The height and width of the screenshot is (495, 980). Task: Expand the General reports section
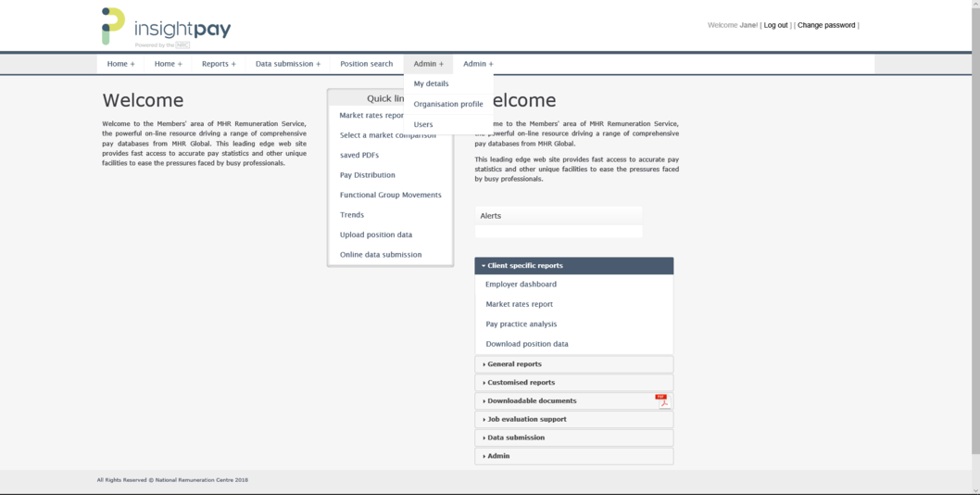coord(514,364)
